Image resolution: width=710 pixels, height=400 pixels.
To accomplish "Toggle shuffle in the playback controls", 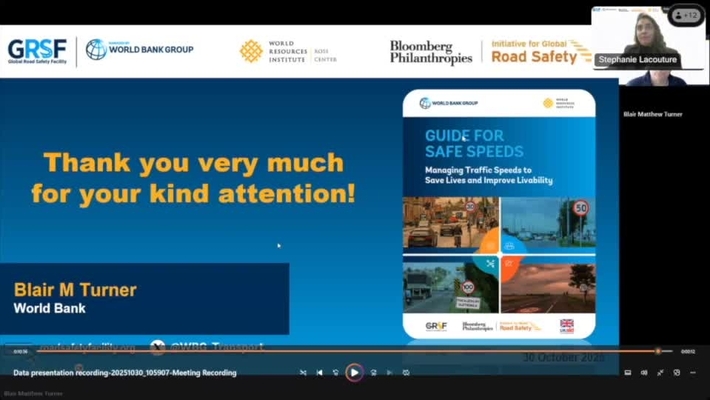I will (303, 372).
